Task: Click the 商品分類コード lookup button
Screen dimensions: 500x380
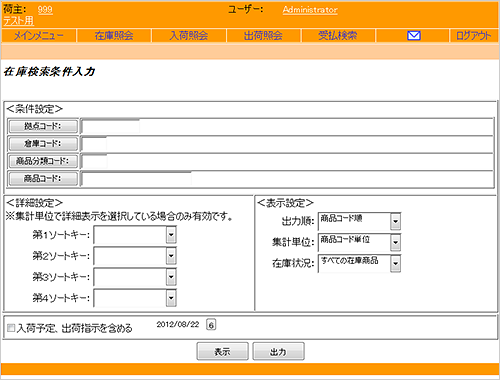Action: (43, 161)
